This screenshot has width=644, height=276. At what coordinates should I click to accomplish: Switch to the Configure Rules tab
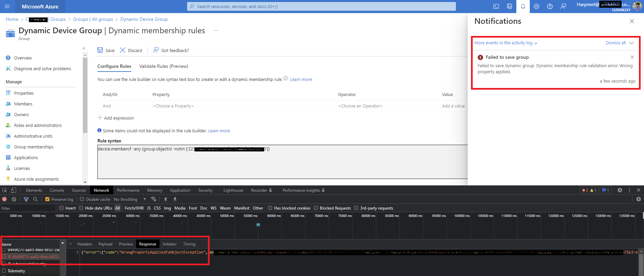click(x=114, y=66)
